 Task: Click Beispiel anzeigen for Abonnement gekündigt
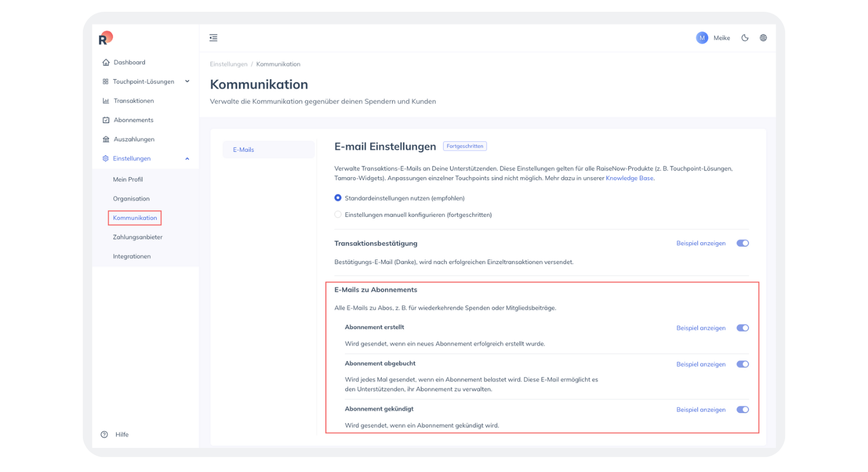click(x=701, y=410)
